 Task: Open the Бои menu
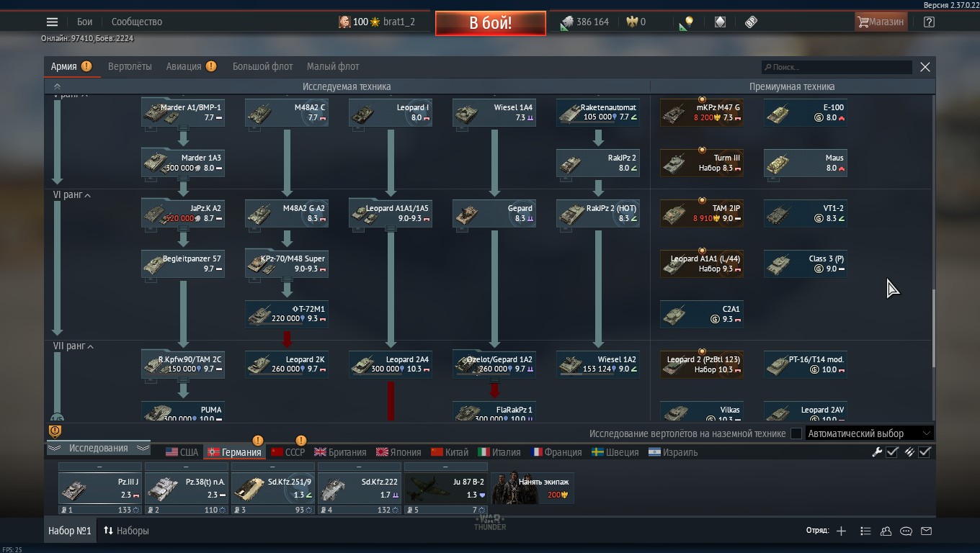85,22
